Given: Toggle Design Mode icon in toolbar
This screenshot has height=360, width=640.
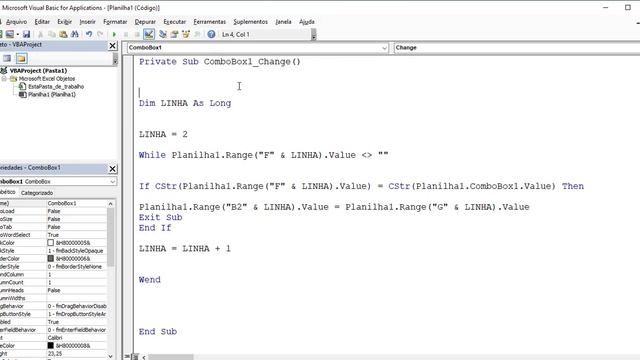Looking at the screenshot, I should click(149, 34).
